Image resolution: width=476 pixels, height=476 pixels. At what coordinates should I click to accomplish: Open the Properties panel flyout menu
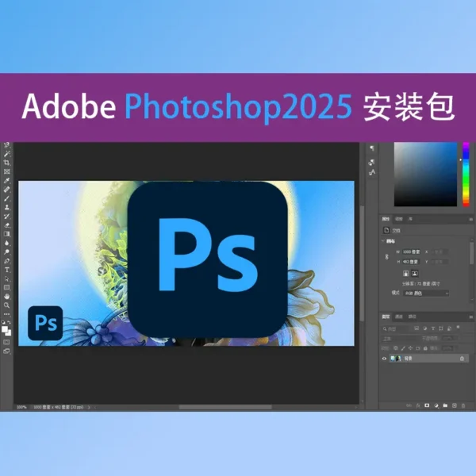click(x=470, y=219)
